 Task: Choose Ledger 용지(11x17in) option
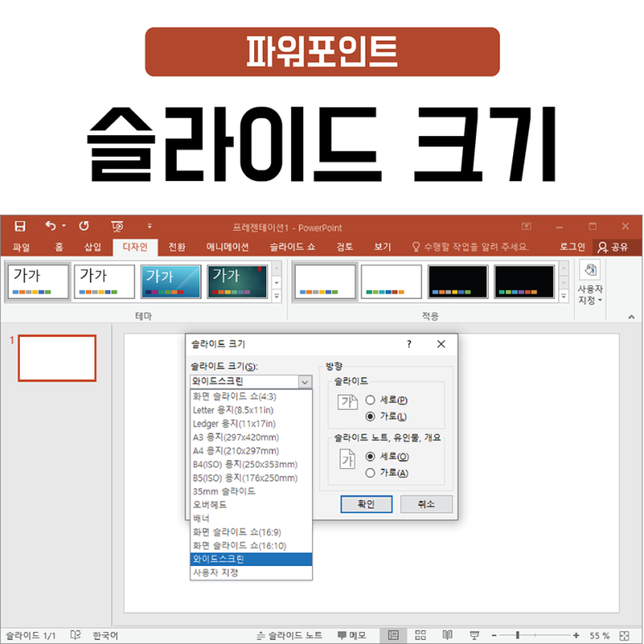(x=251, y=424)
